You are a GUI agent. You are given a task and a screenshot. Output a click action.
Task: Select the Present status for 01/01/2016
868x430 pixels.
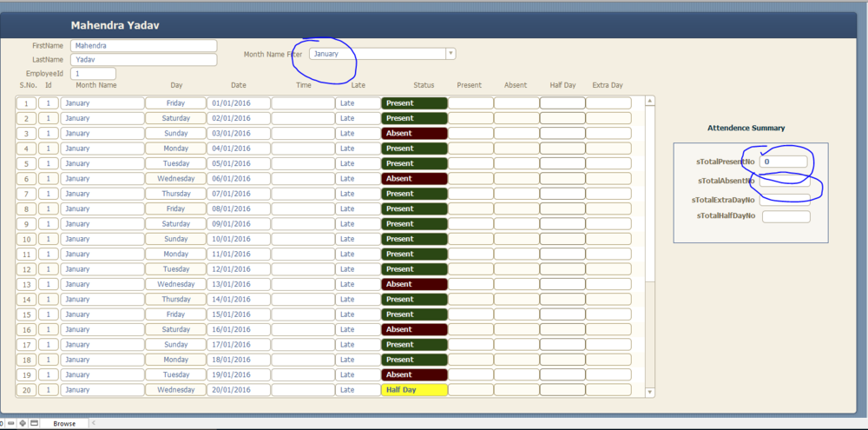click(414, 103)
